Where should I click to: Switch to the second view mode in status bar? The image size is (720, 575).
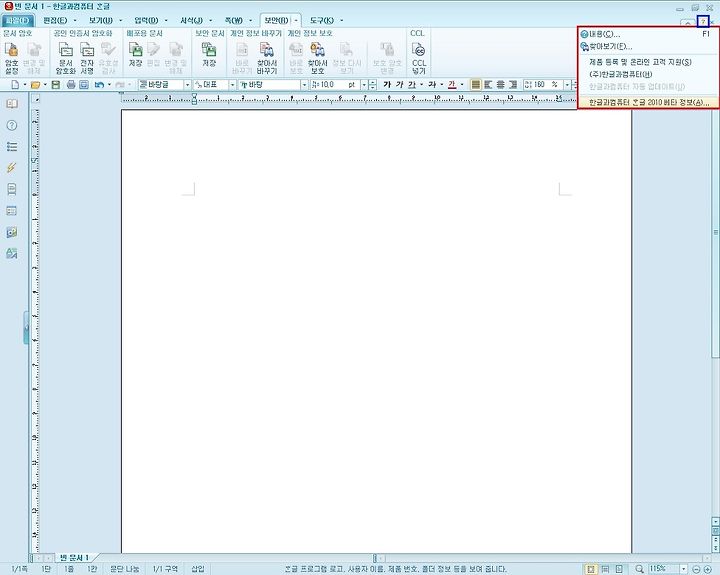[x=605, y=569]
